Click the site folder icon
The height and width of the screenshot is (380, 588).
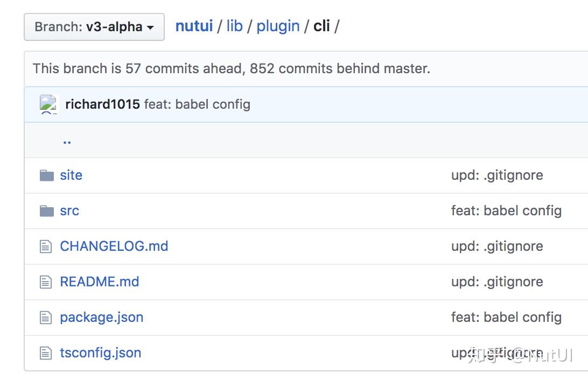(x=47, y=175)
